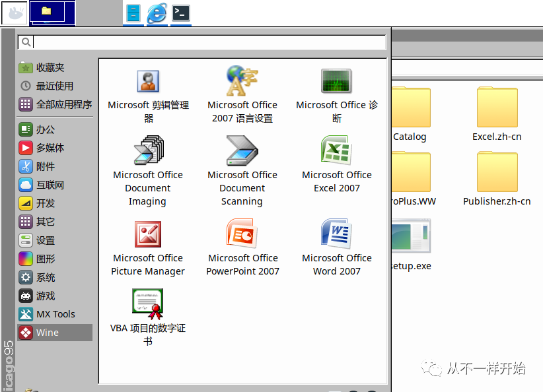The width and height of the screenshot is (543, 392).
Task: Open Microsoft 剪辑管理器 application
Action: click(x=148, y=94)
